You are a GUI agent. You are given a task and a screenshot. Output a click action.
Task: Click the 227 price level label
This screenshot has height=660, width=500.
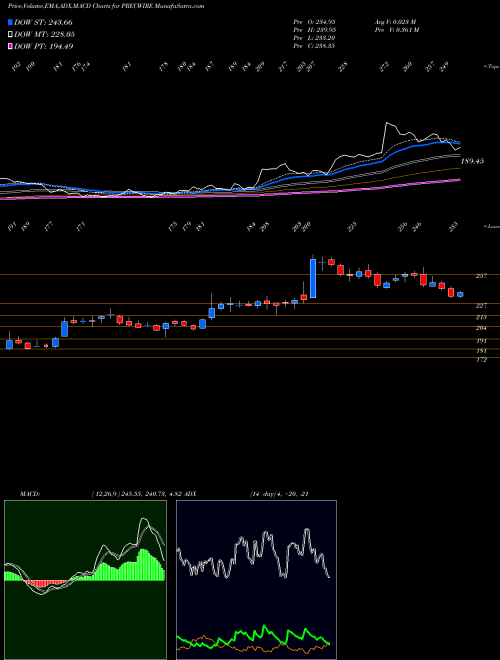pyautogui.click(x=481, y=305)
